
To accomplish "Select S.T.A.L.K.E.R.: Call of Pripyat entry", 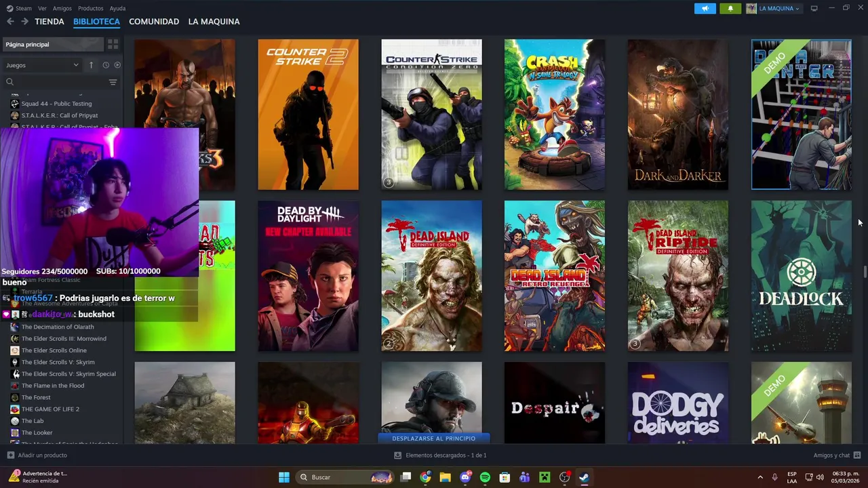I will tap(60, 115).
